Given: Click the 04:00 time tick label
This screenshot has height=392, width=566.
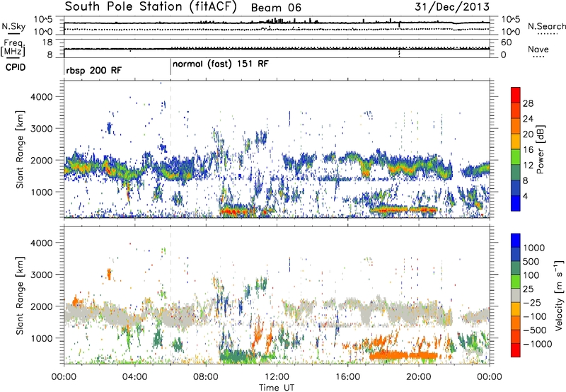Looking at the screenshot, I should tap(135, 377).
